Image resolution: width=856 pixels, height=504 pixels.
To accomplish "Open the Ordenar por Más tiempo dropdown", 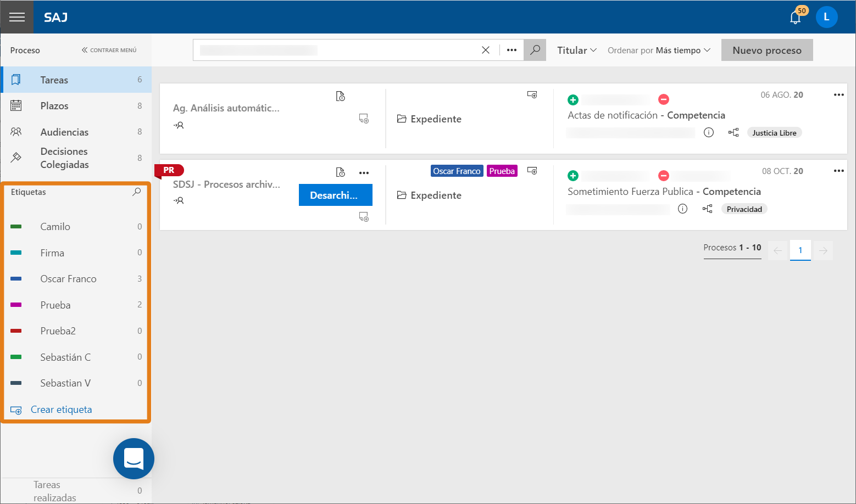I will tap(659, 50).
